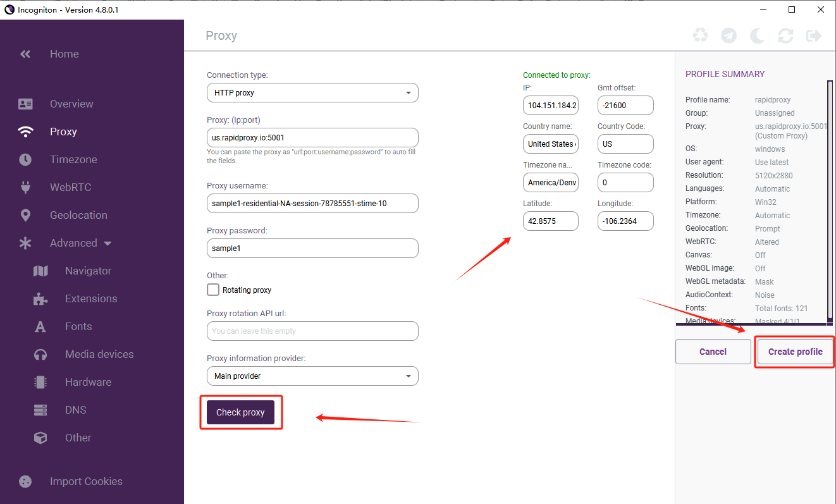Click the Timezone name field
Image resolution: width=836 pixels, height=504 pixels.
(x=551, y=182)
